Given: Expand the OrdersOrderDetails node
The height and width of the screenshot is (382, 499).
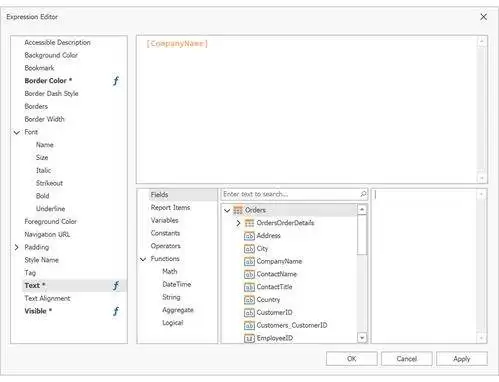Looking at the screenshot, I should (x=238, y=223).
